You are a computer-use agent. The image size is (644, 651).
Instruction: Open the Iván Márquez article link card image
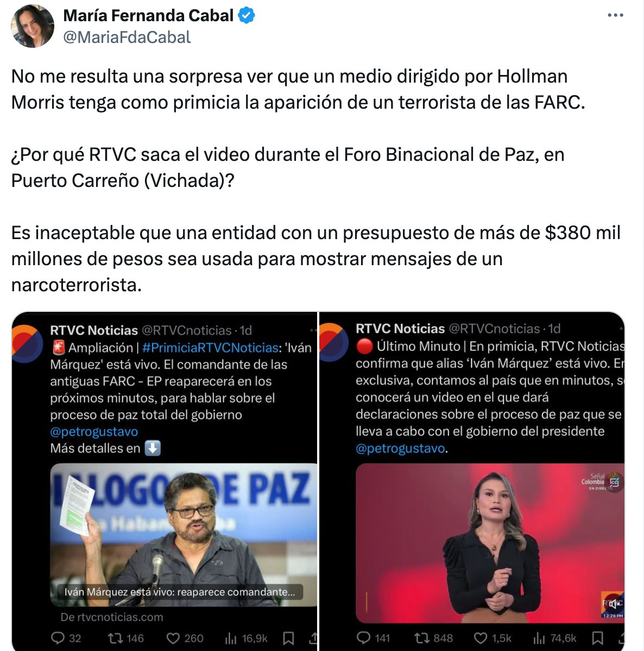pyautogui.click(x=184, y=535)
